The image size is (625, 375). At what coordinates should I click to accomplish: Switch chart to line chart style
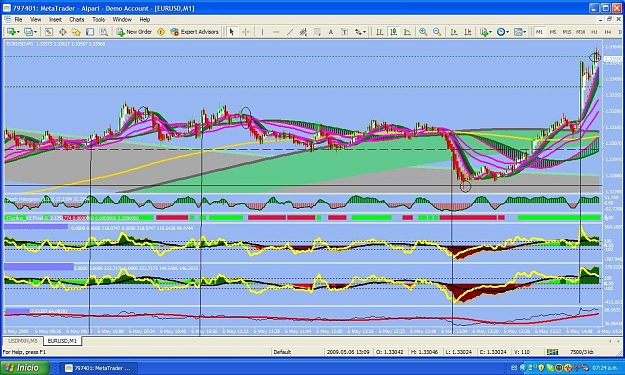point(407,32)
